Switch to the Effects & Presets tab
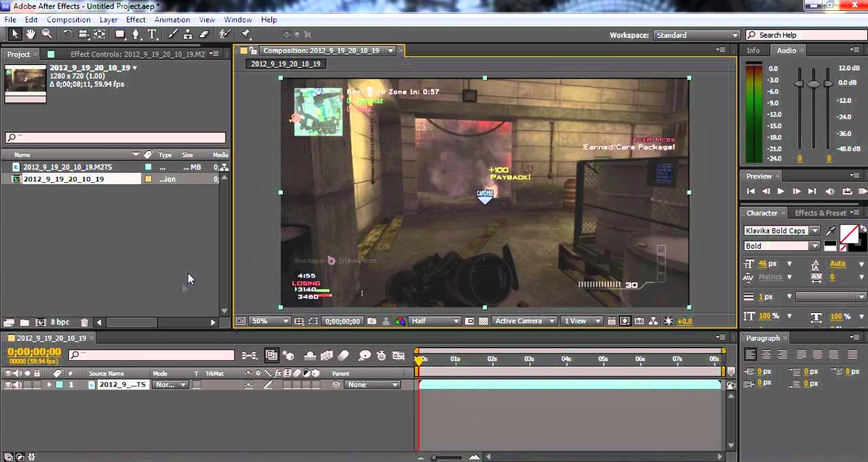868x462 pixels. click(x=820, y=213)
